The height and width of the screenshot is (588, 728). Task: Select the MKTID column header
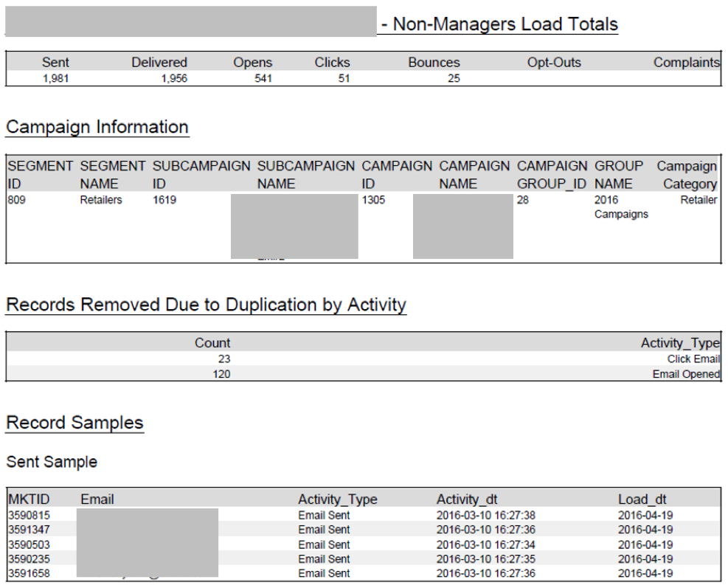click(29, 499)
